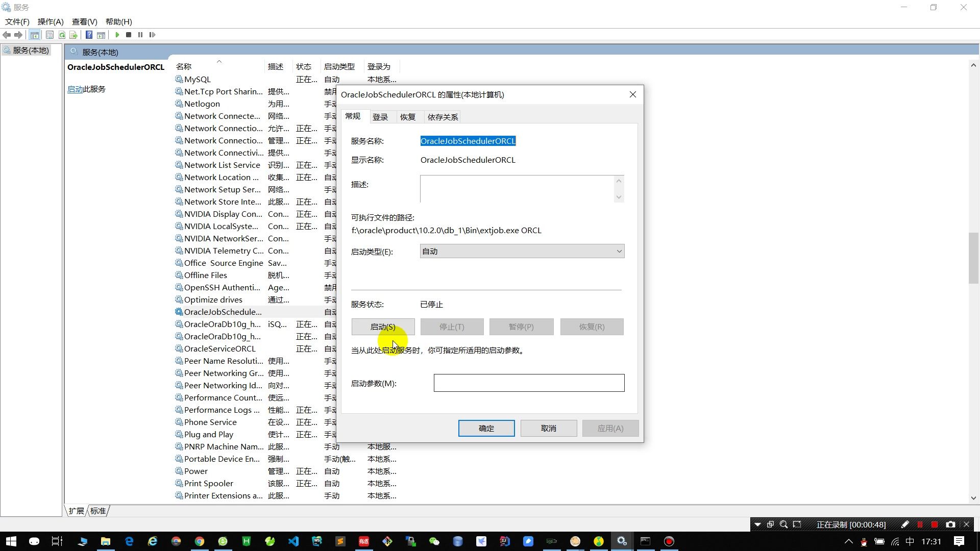Open File Explorer from the taskbar
This screenshot has height=551, width=980.
pyautogui.click(x=106, y=541)
